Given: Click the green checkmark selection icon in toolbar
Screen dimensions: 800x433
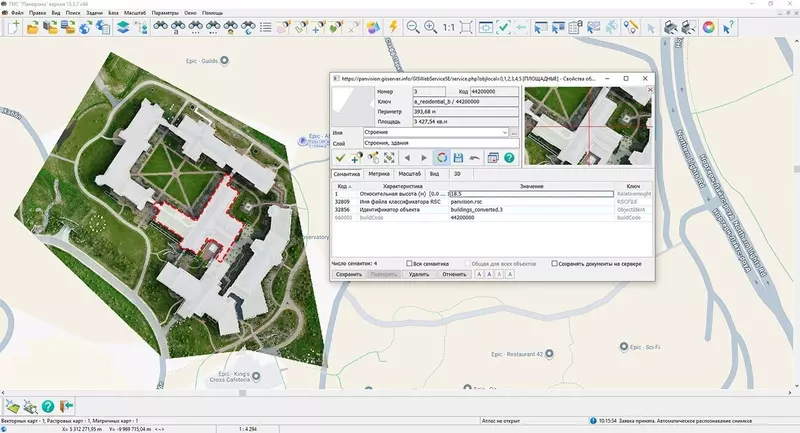Looking at the screenshot, I should click(x=503, y=27).
